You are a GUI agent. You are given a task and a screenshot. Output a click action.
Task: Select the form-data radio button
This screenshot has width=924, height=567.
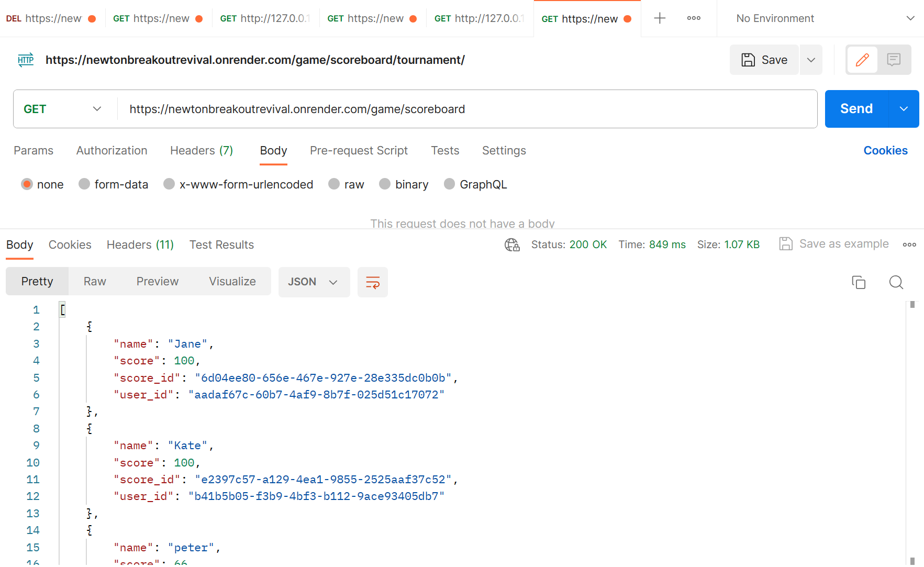[x=84, y=184]
